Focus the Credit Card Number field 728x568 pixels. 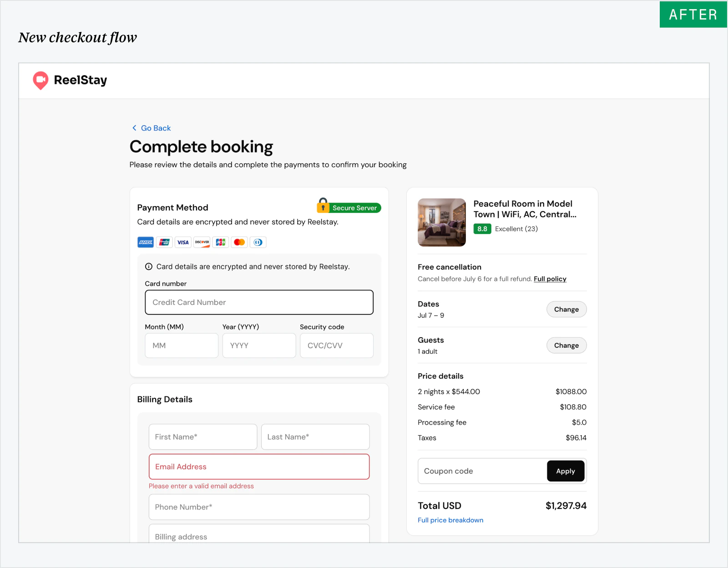point(259,302)
